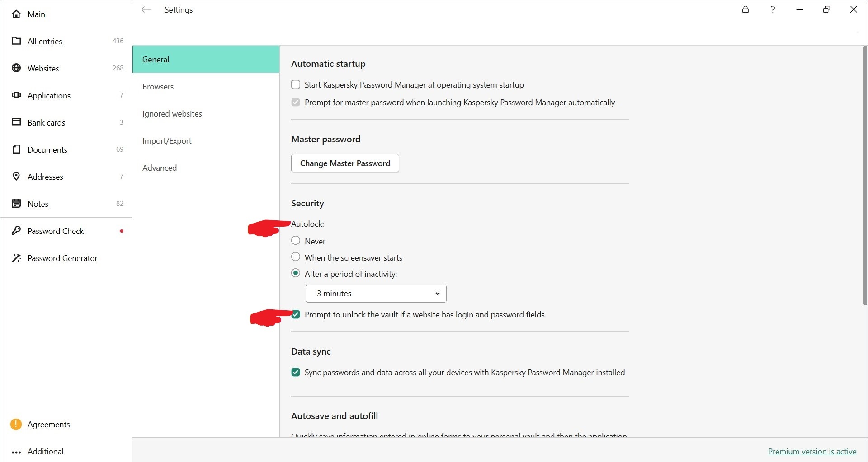Close the Kaspersky Password Manager window
The image size is (868, 462).
pos(854,9)
